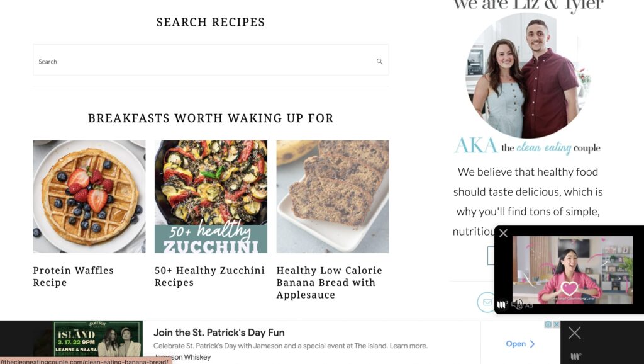This screenshot has height=364, width=644.
Task: Click the Mediavine logo in video player
Action: pos(502,304)
